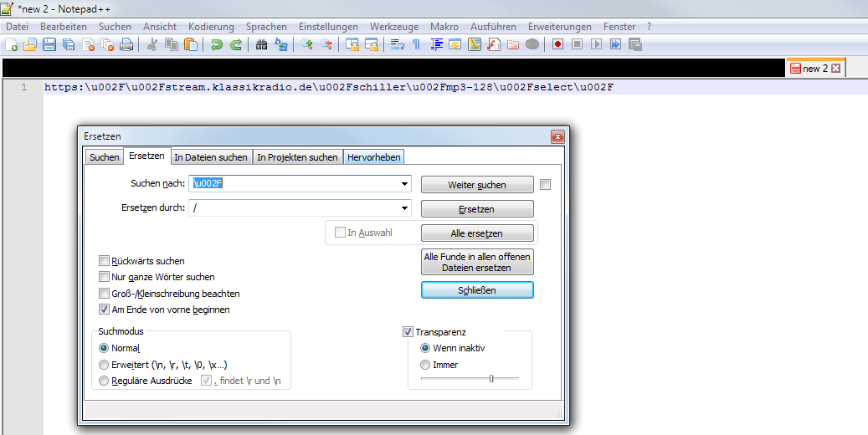868x435 pixels.
Task: Open the Makro menu
Action: tap(444, 27)
